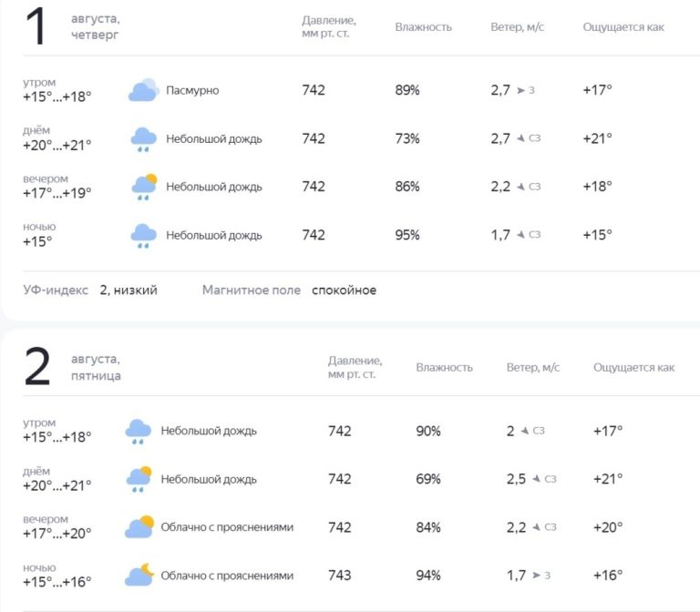Image resolution: width=700 pixels, height=612 pixels.
Task: Click the sun-and-rain icon for August 2 daytime
Action: point(139,479)
